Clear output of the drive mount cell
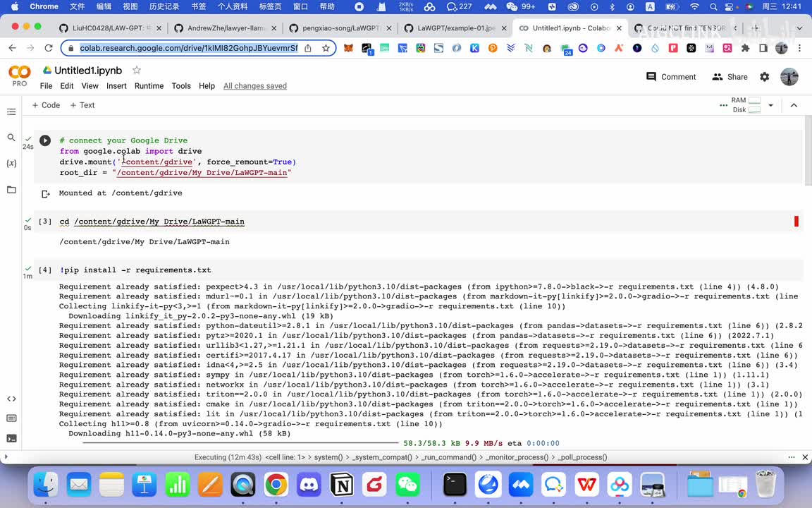812x508 pixels. pyautogui.click(x=45, y=193)
